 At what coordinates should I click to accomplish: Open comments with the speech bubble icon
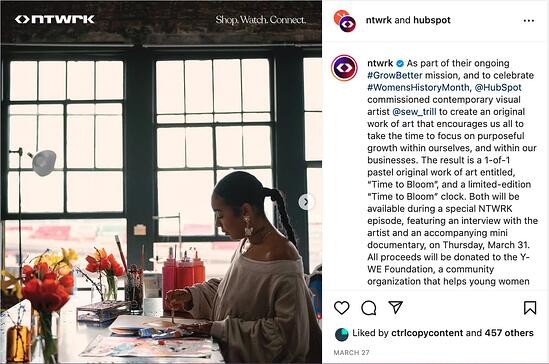(369, 308)
